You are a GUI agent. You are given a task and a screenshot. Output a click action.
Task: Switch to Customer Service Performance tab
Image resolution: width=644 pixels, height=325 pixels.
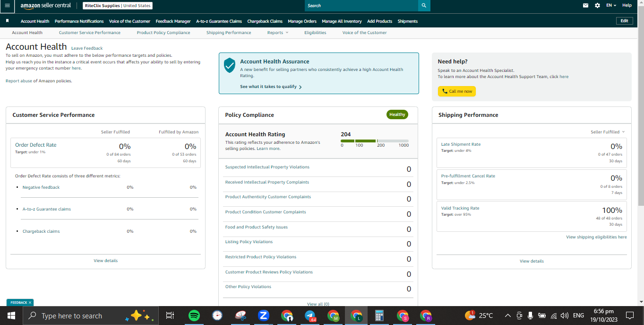tap(90, 33)
